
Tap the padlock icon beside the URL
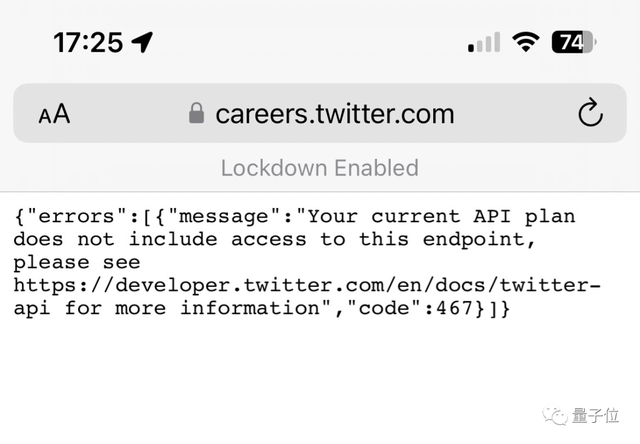tap(197, 114)
